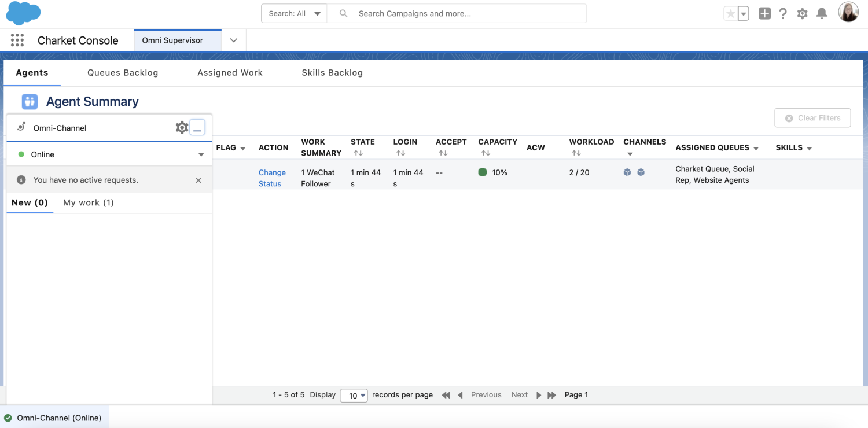
Task: Click the info icon in no requests message
Action: click(x=21, y=180)
